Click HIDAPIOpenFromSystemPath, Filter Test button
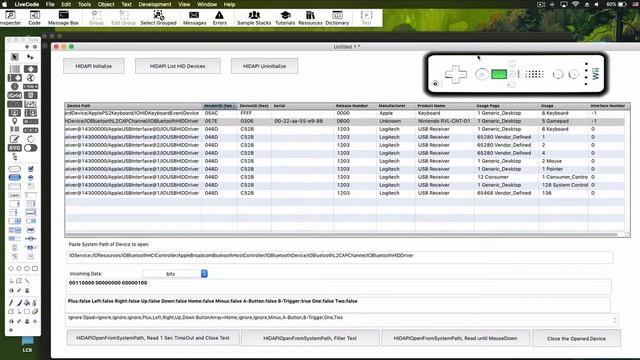This screenshot has height=360, width=640. tap(310, 338)
